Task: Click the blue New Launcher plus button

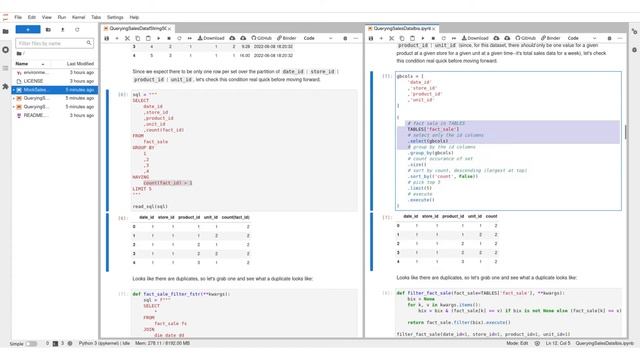Action: click(28, 29)
